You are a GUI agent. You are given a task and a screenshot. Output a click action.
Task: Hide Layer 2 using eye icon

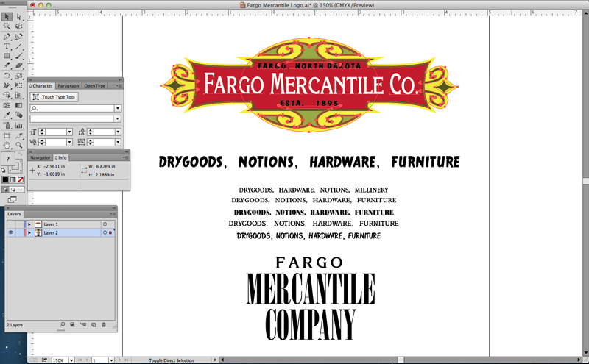click(x=10, y=233)
